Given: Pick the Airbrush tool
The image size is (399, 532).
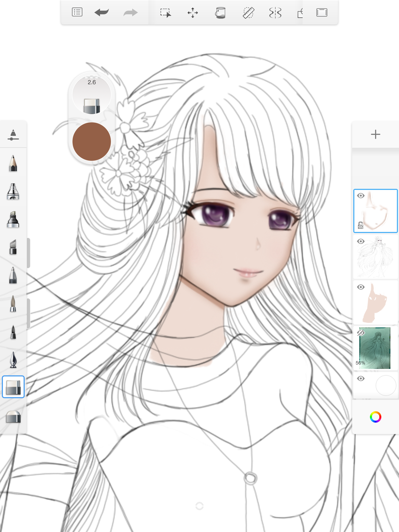Looking at the screenshot, I should point(13,191).
